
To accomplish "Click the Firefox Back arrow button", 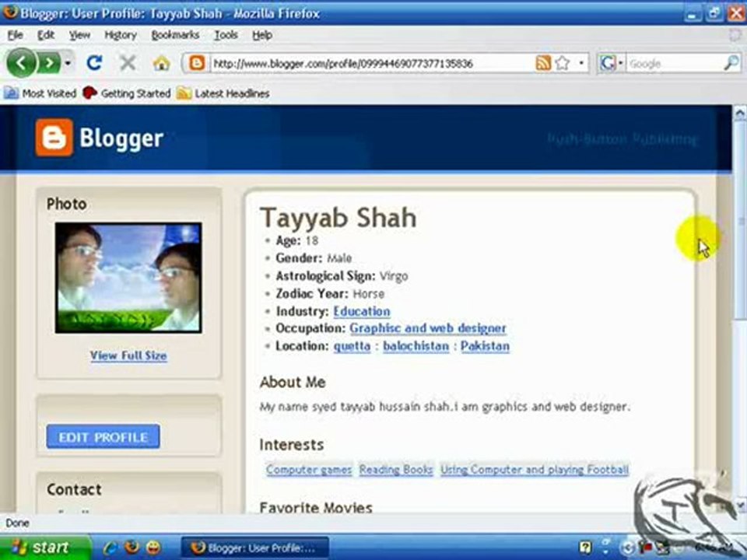I will [21, 63].
